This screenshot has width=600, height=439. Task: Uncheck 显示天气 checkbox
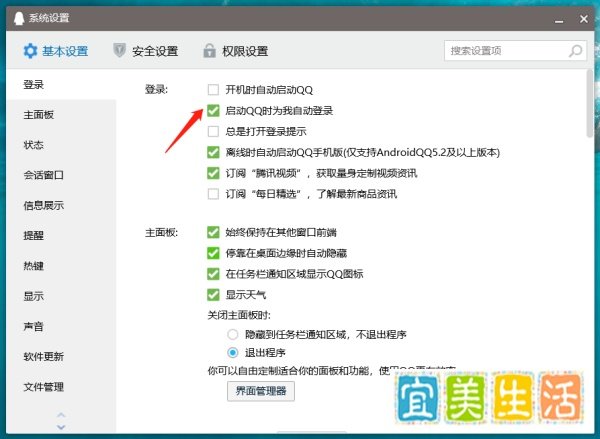tap(213, 295)
